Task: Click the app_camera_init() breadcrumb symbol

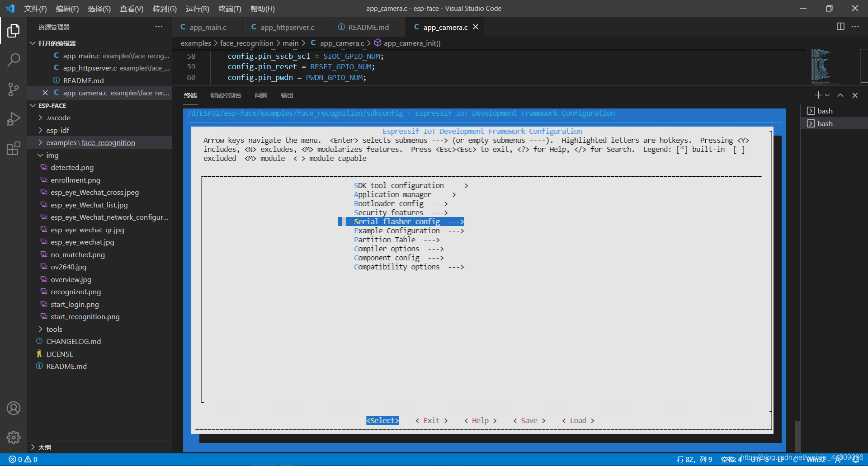Action: click(x=407, y=43)
